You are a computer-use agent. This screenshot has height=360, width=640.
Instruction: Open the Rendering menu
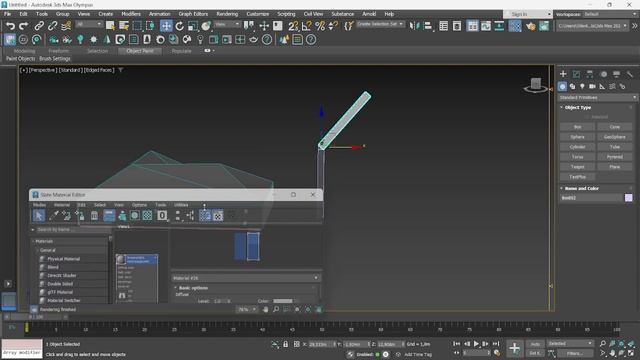[227, 14]
